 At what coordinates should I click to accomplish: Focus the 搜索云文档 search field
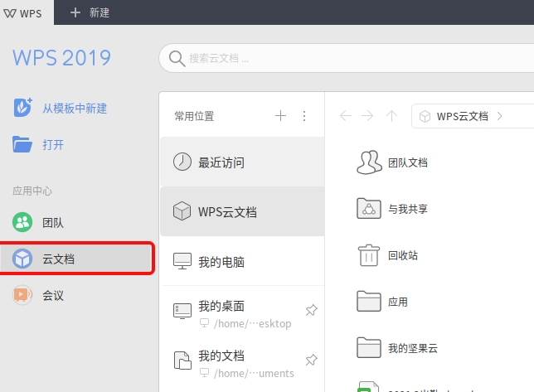pos(347,58)
